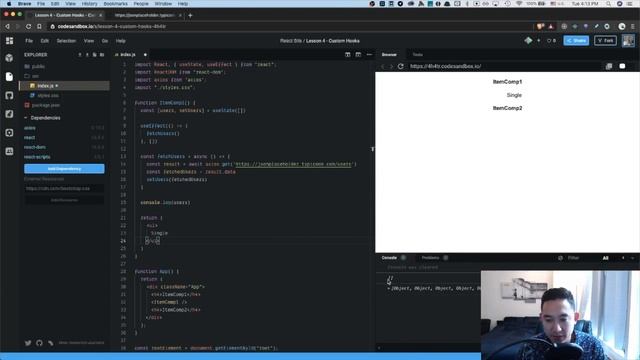Viewport: 640px width, 360px height.
Task: Clear the console icon next to Filter
Action: click(x=560, y=258)
